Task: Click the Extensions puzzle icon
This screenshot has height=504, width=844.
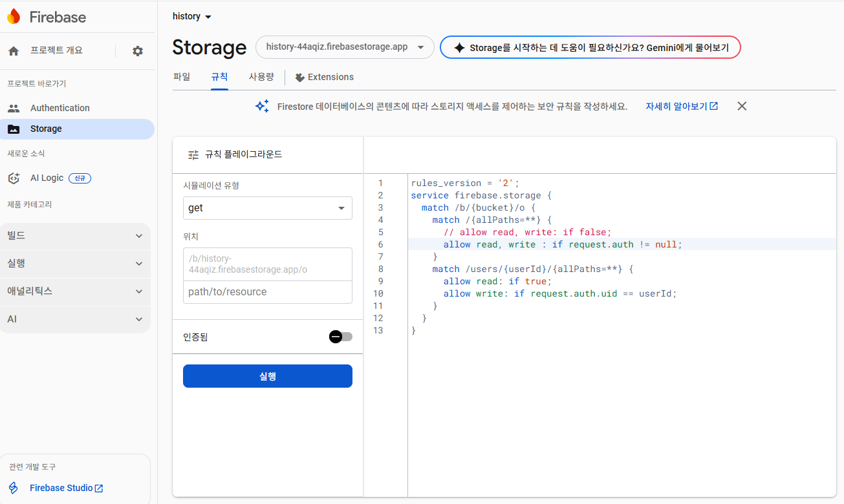Action: pyautogui.click(x=299, y=77)
